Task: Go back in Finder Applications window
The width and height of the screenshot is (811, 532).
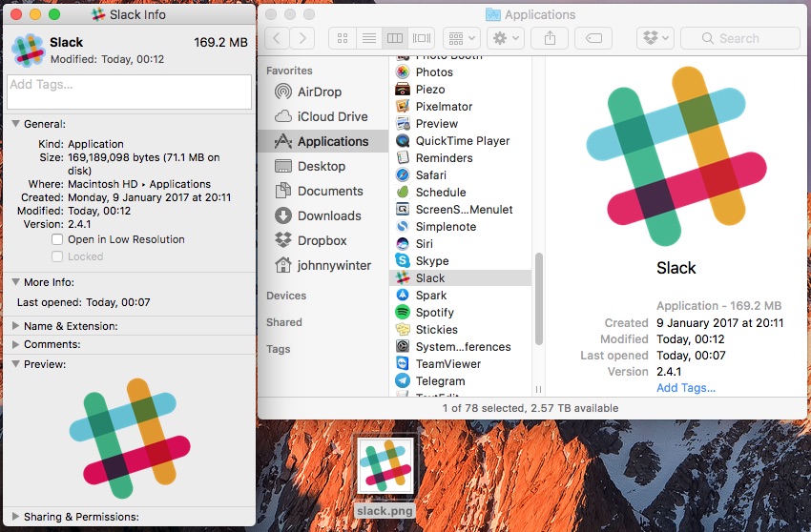Action: click(278, 38)
